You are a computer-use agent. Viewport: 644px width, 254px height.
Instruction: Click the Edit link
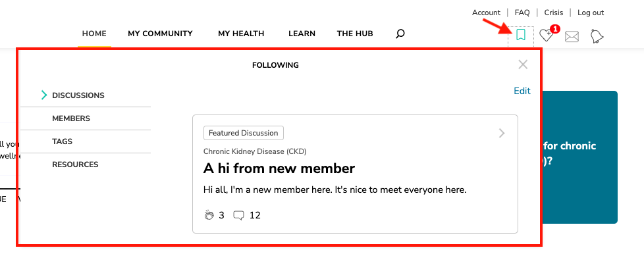(x=522, y=91)
